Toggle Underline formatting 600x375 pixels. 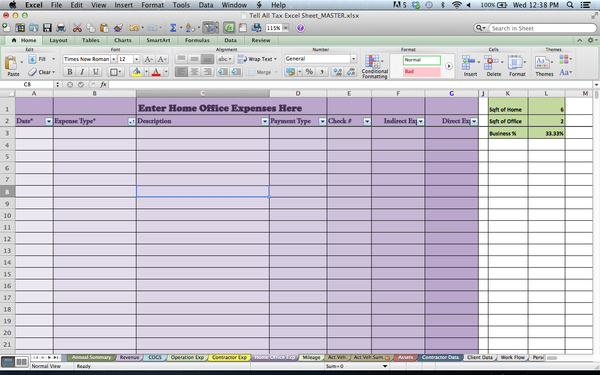click(95, 72)
